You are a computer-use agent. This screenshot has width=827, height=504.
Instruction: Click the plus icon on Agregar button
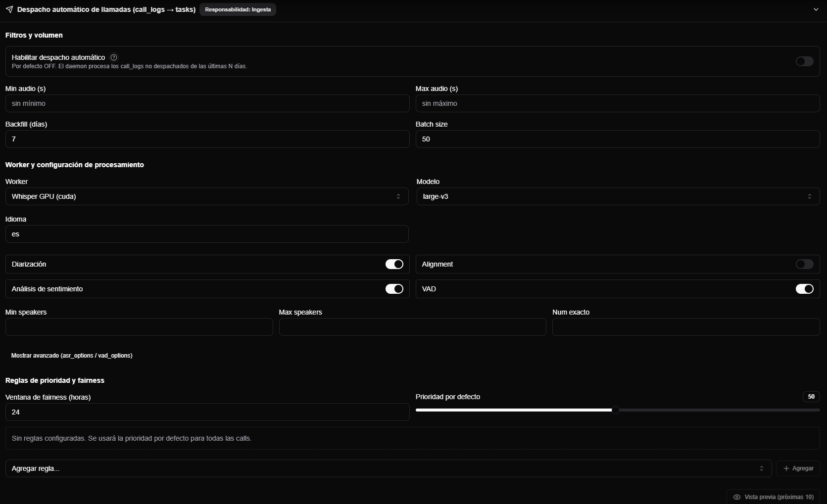tap(786, 468)
